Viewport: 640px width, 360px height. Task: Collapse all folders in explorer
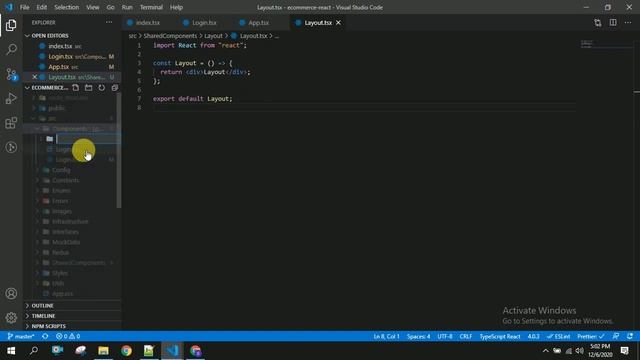(x=115, y=88)
